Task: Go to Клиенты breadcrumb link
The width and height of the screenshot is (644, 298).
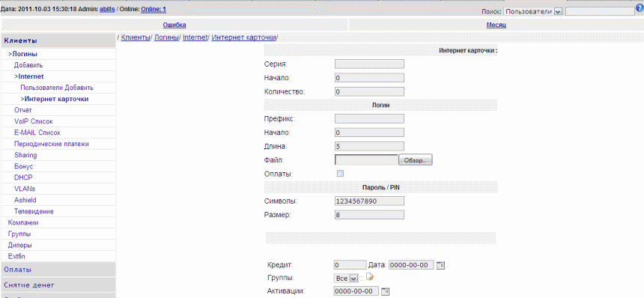Action: point(136,37)
